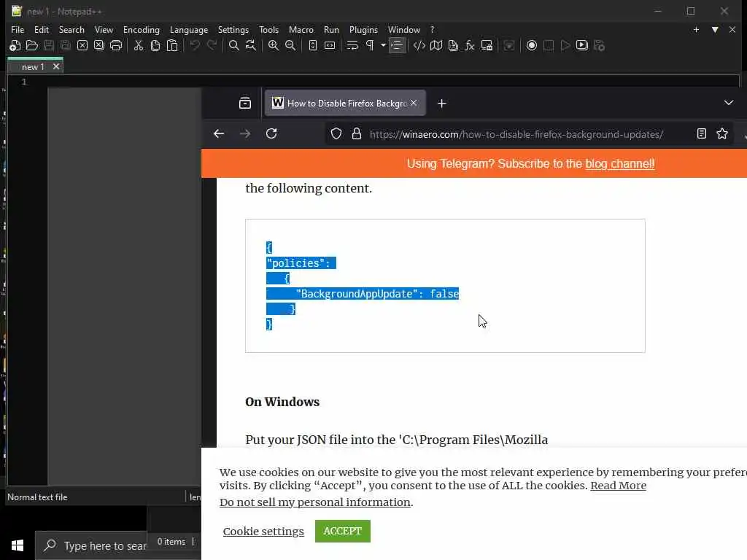Viewport: 747px width, 560px height.
Task: Open Replace dialog toolbar icon
Action: (251, 46)
